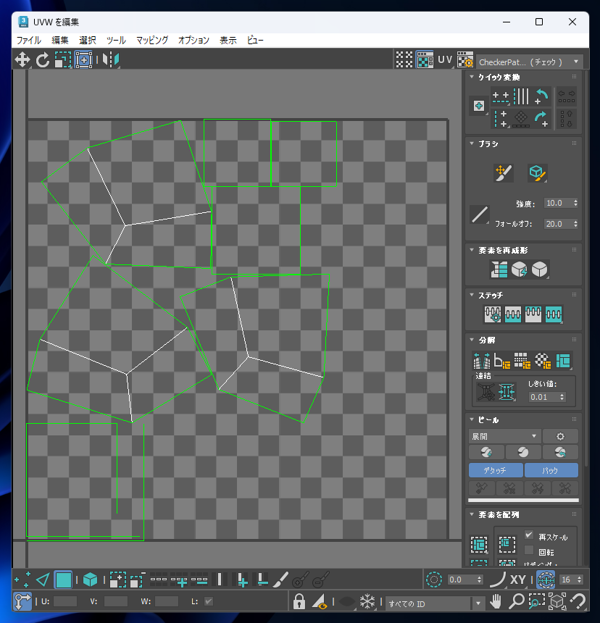This screenshot has height=623, width=600.
Task: Select the Scale tool in top toolbar
Action: [x=62, y=60]
